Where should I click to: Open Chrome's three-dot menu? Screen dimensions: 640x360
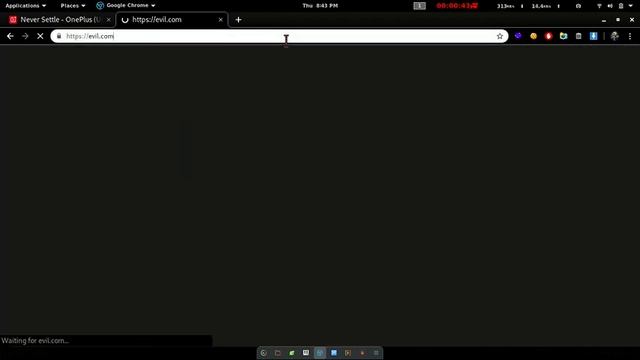pyautogui.click(x=630, y=36)
